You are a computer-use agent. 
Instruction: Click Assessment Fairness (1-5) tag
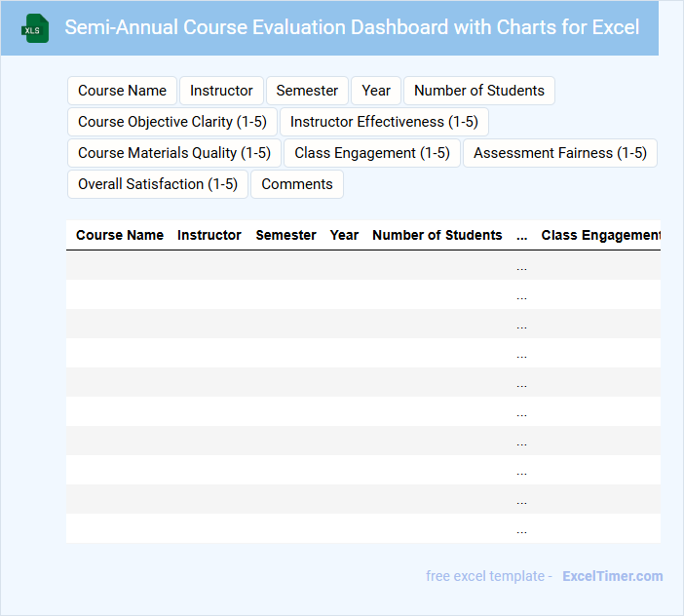click(x=560, y=153)
